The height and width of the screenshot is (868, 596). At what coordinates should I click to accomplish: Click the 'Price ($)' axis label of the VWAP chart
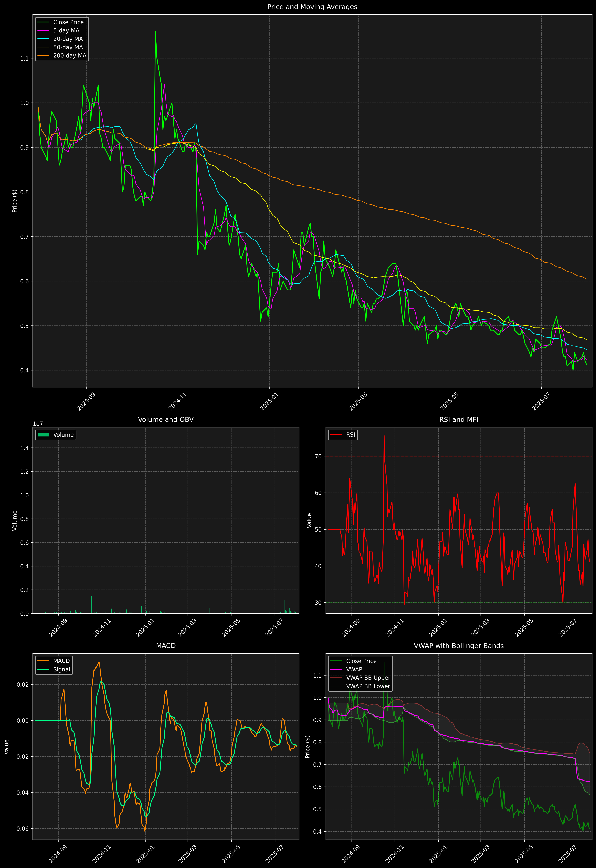coord(308,747)
